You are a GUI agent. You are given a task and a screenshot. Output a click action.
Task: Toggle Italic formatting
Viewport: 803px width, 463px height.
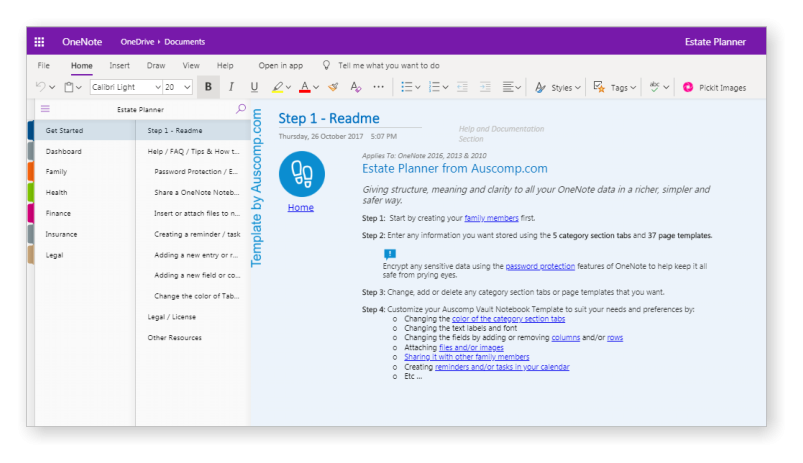(231, 87)
